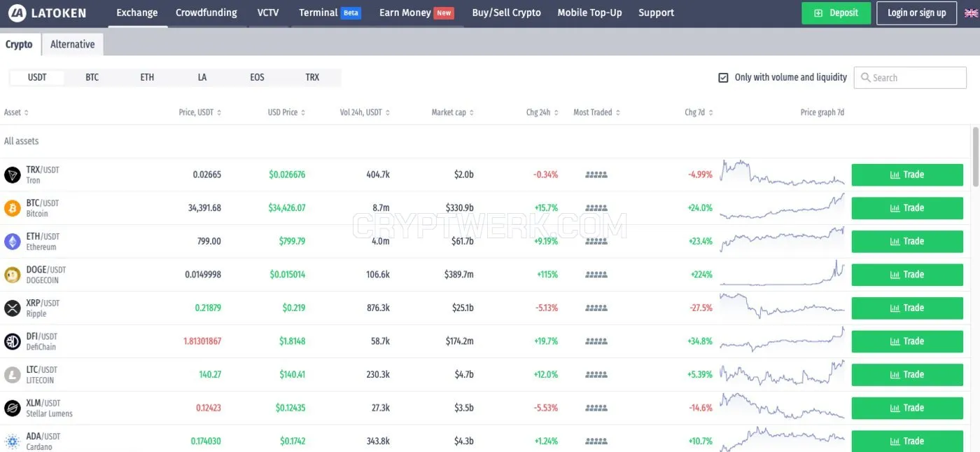Sort by Market cap column header
Screen dimensions: 980x452
tap(452, 112)
